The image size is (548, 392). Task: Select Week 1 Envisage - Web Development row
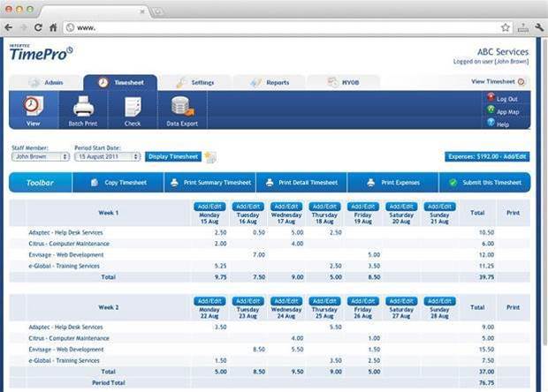click(270, 255)
